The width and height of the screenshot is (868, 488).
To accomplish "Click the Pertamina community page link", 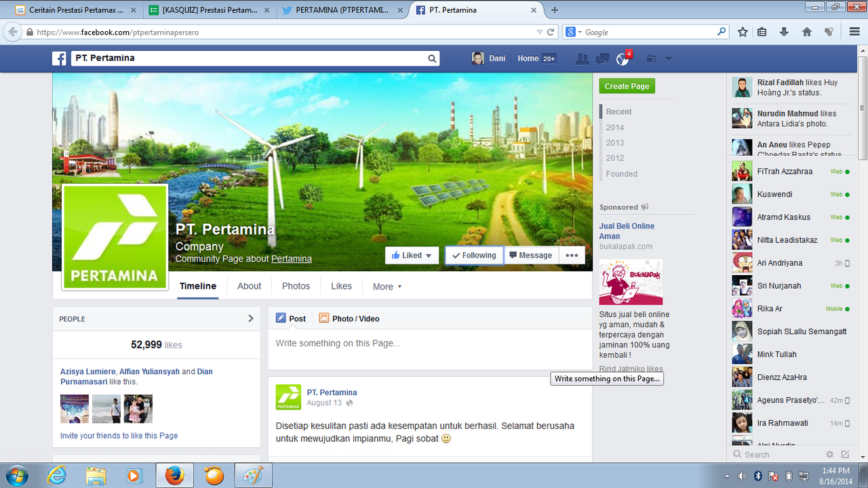I will (292, 259).
